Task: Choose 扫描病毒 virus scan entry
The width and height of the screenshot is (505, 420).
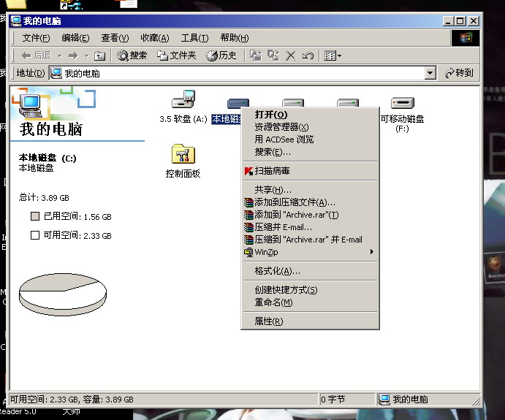Action: tap(310, 171)
